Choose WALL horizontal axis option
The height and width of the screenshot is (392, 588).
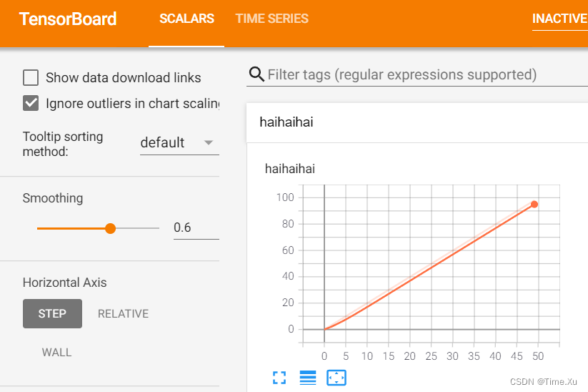coord(56,352)
